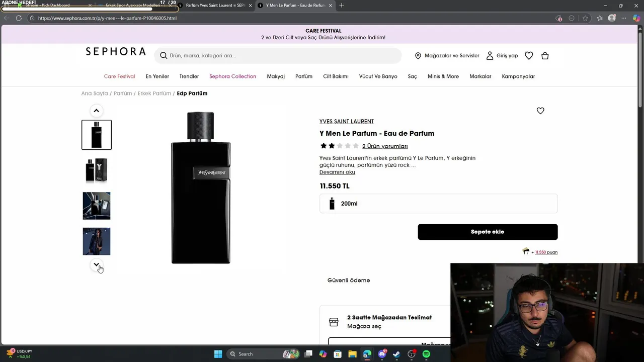The width and height of the screenshot is (644, 362).
Task: Launch Microsoft Store from taskbar
Action: tap(338, 354)
